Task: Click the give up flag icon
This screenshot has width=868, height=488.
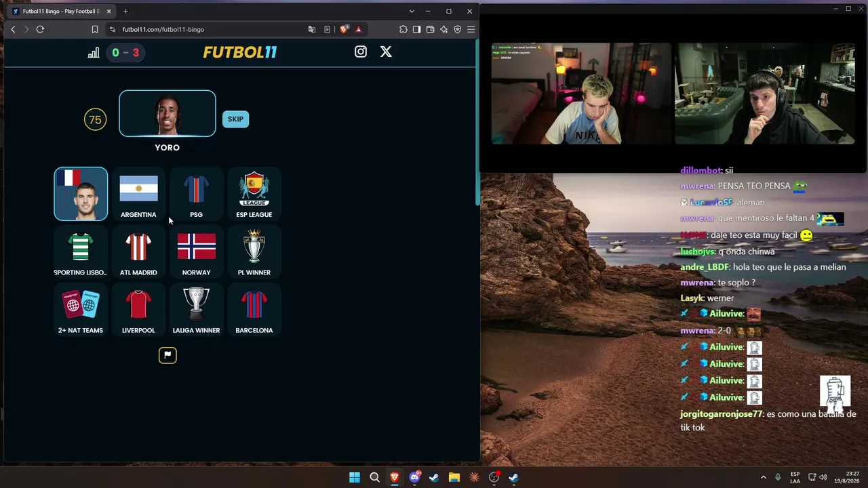Action: (167, 355)
